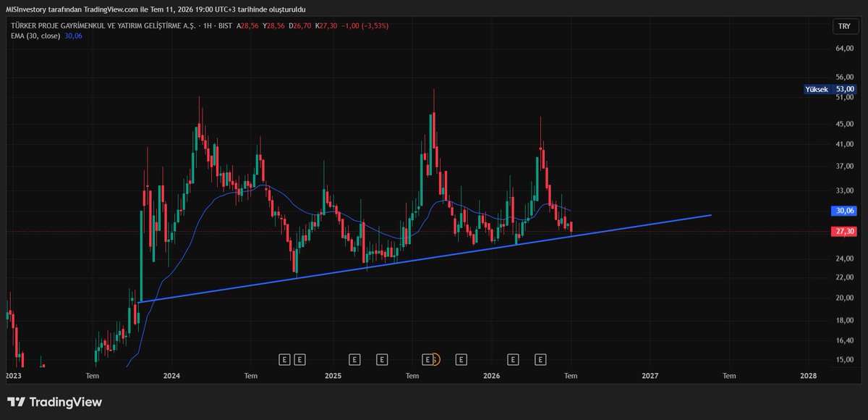
Task: Click the E marker just right of 2025
Action: pos(354,358)
